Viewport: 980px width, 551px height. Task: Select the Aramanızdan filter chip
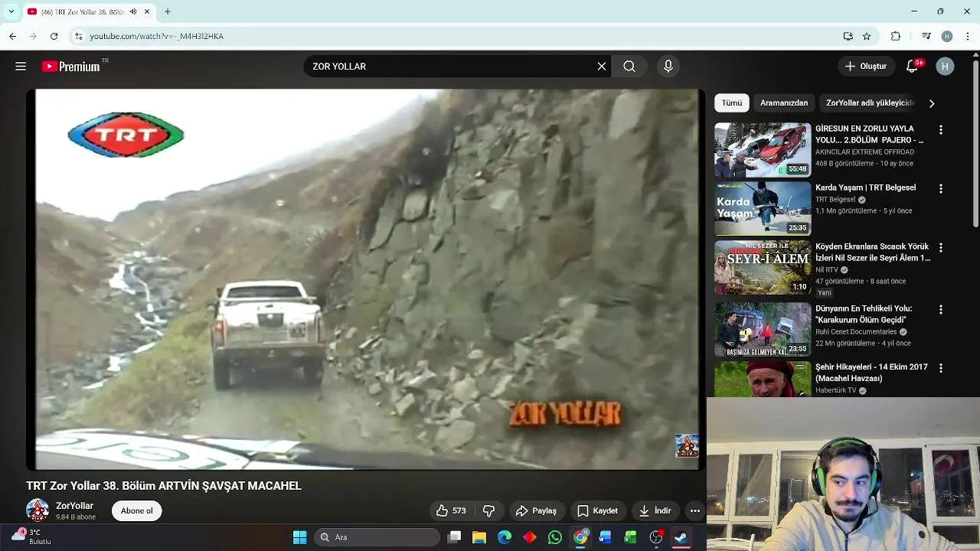click(x=784, y=103)
